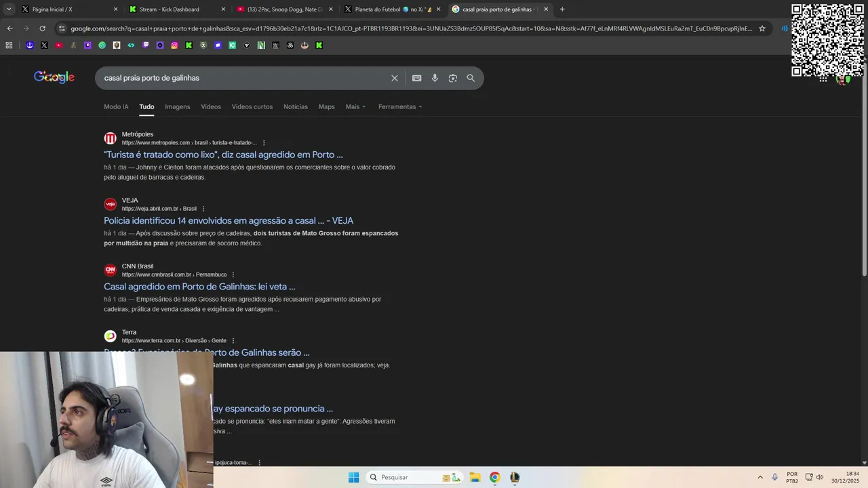
Task: Click the CNN Brasil site favicon
Action: pyautogui.click(x=110, y=270)
